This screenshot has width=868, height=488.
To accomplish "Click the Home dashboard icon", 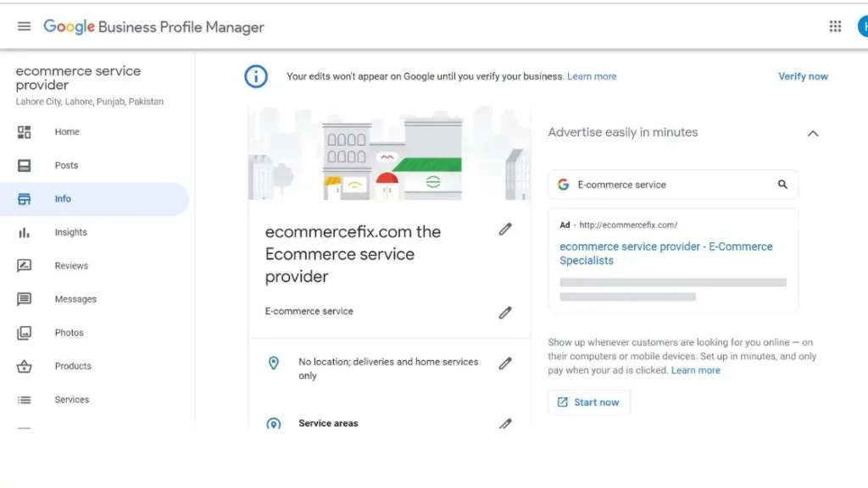I will point(24,131).
